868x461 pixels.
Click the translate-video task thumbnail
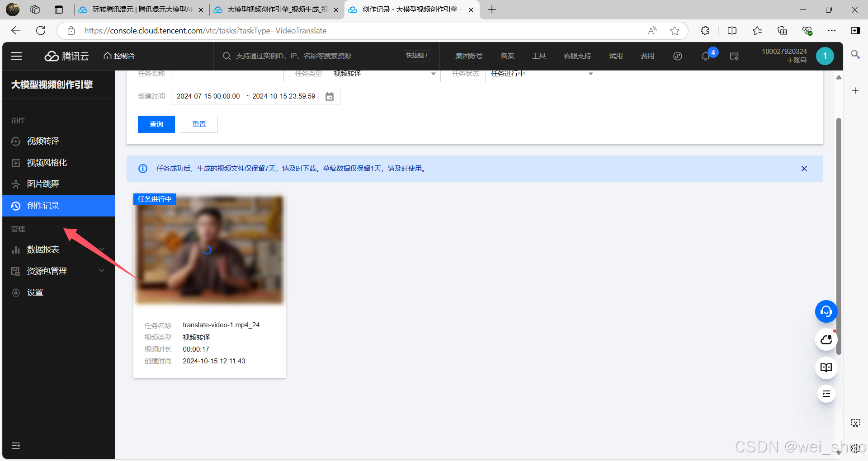(x=209, y=250)
